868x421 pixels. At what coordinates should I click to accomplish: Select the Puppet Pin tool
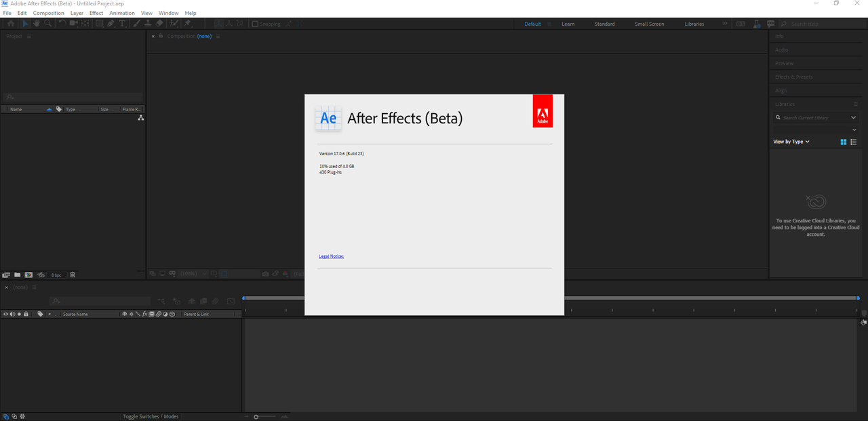coord(188,24)
